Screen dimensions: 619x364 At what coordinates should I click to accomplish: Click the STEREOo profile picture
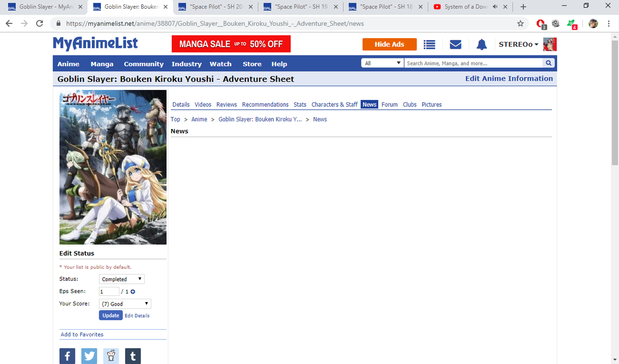coord(550,44)
